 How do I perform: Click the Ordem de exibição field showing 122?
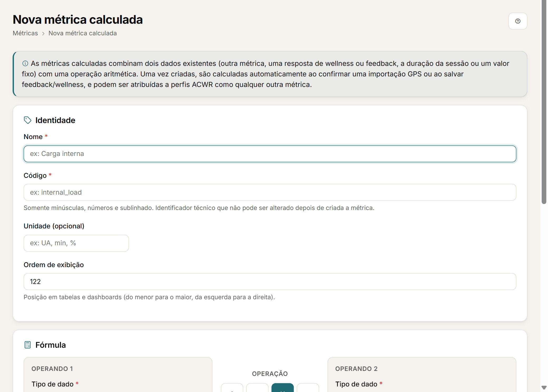[x=270, y=282]
